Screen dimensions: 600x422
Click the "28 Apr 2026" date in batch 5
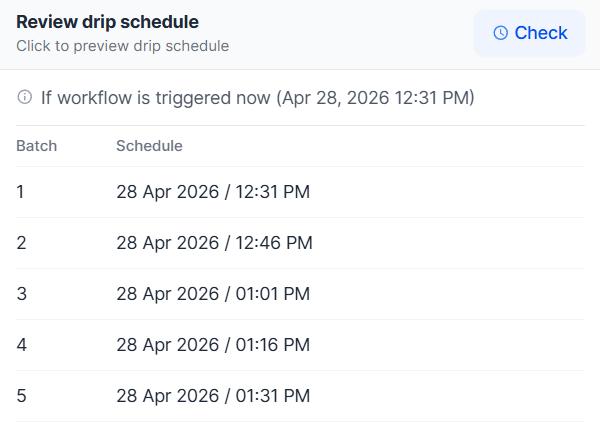tap(166, 396)
